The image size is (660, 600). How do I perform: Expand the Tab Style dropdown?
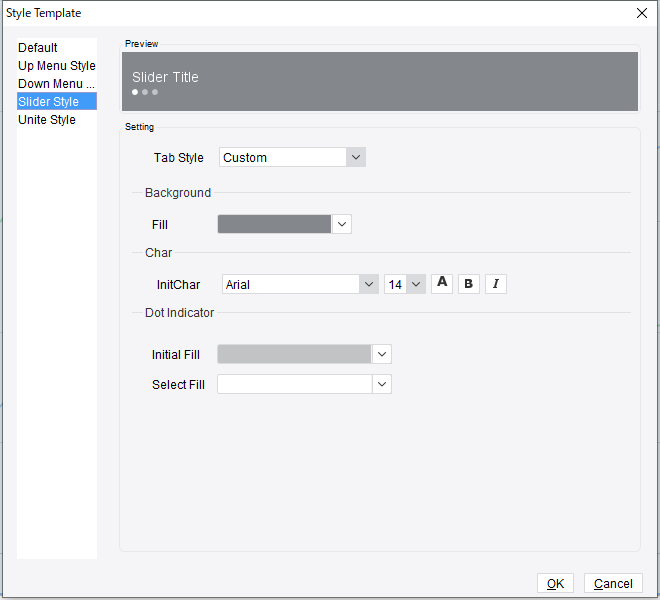pos(356,157)
